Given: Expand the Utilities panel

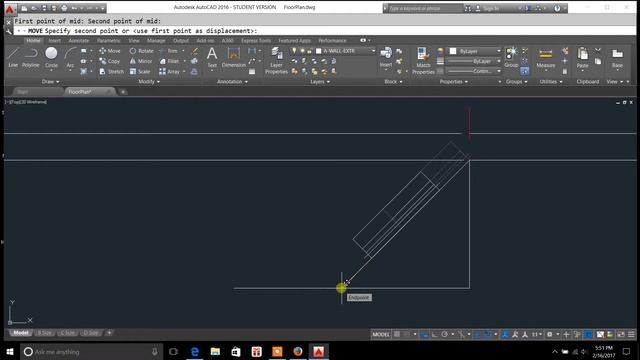Looking at the screenshot, I should pos(551,82).
